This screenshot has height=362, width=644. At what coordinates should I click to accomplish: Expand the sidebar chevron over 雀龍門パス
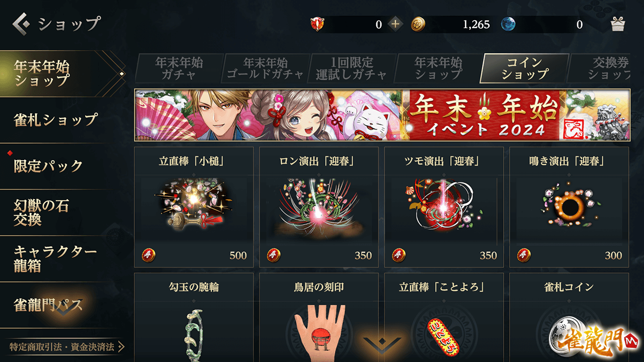[x=64, y=310]
